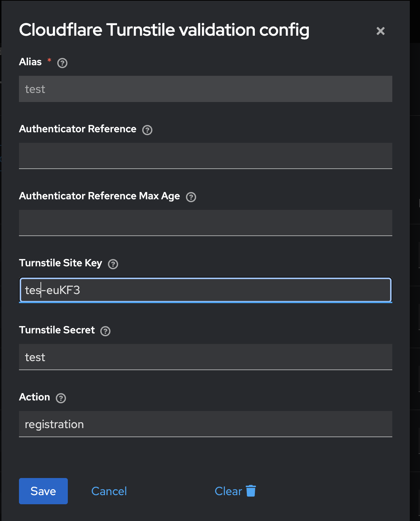Click the Authenticator Reference Max Age label
The width and height of the screenshot is (420, 521).
pyautogui.click(x=100, y=196)
